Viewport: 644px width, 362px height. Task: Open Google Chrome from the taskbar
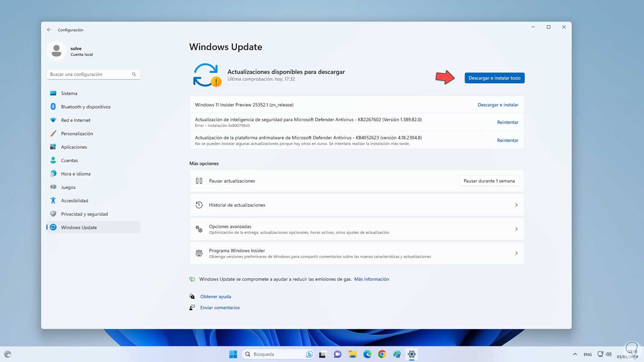tap(382, 354)
